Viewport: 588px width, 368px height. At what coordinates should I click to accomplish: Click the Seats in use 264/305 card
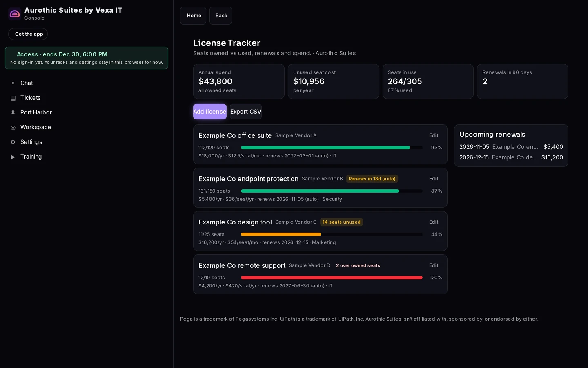428,81
